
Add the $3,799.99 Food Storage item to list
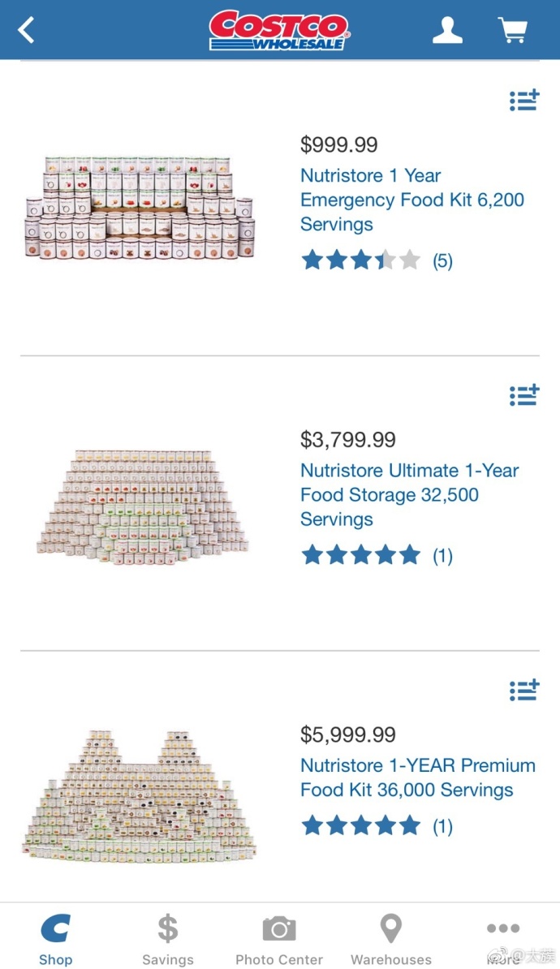point(524,395)
